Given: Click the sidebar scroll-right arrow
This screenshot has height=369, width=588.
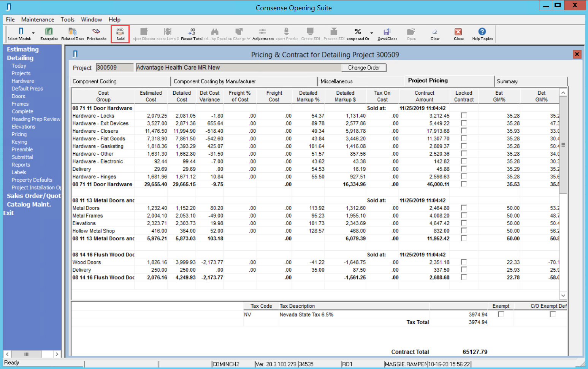Looking at the screenshot, I should 57,354.
